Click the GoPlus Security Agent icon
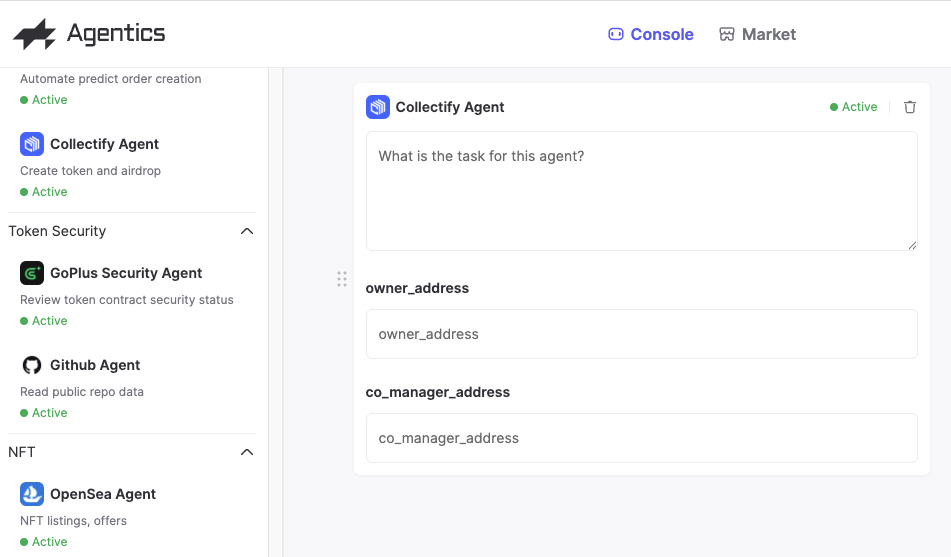The image size is (951, 557). tap(32, 273)
